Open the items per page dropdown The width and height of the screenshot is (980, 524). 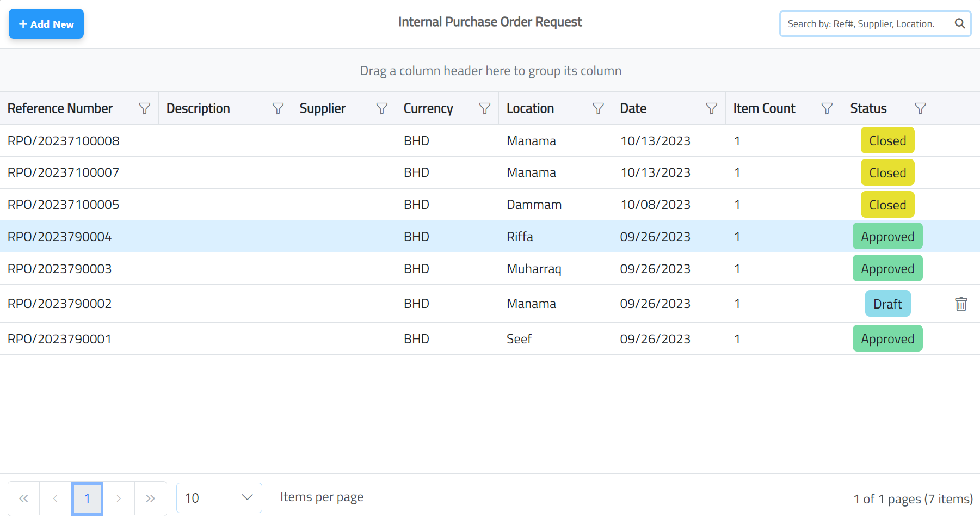tap(219, 497)
